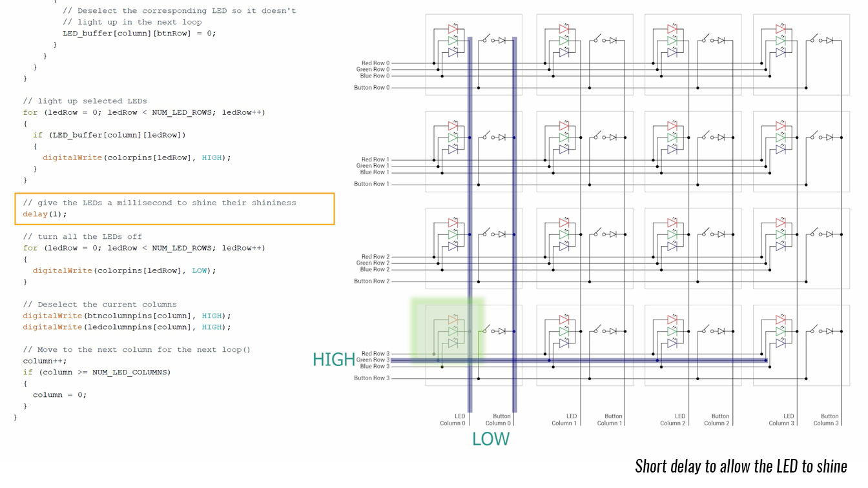Viewport: 868px width, 488px height.
Task: Click the "Green Row 3" label
Action: pyautogui.click(x=373, y=360)
